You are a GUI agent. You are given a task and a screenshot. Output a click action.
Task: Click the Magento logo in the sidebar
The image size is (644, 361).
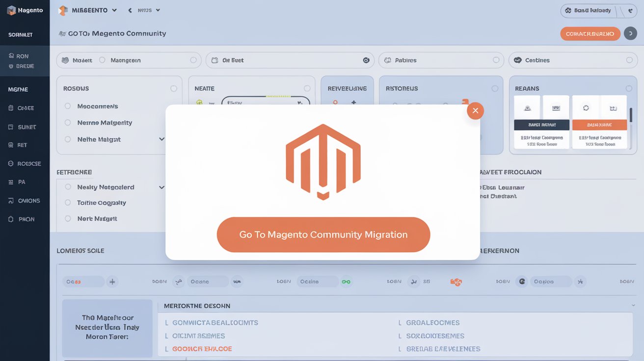click(11, 10)
